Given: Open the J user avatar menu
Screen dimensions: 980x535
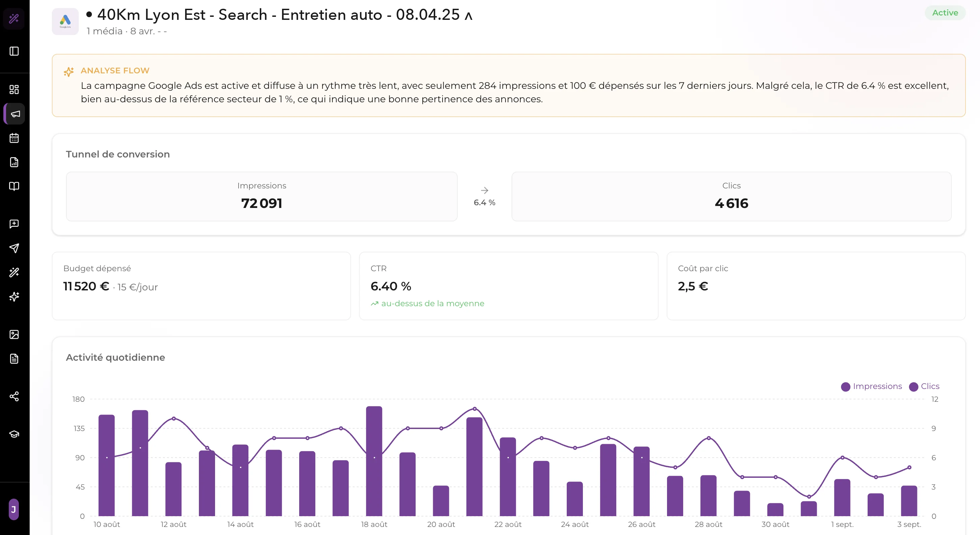Looking at the screenshot, I should [14, 509].
